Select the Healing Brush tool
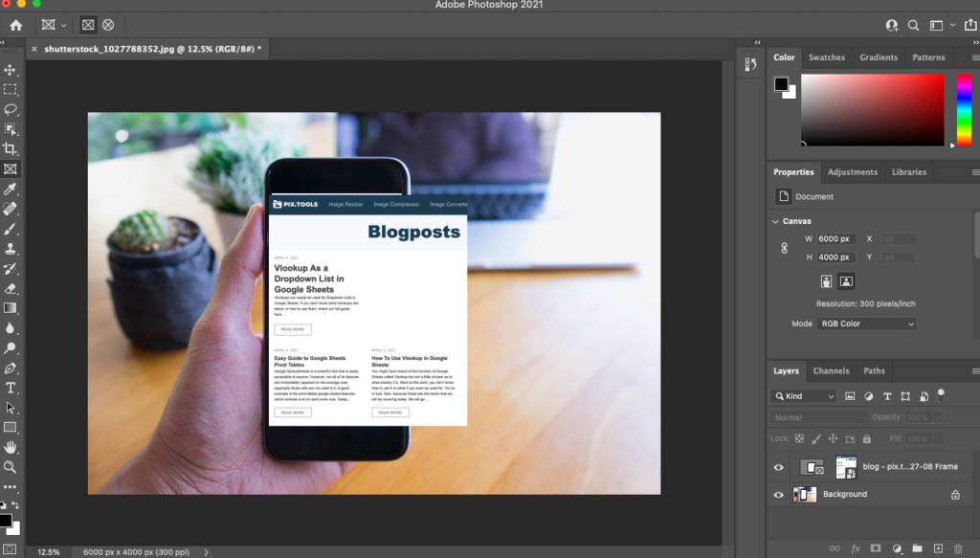 click(x=11, y=210)
